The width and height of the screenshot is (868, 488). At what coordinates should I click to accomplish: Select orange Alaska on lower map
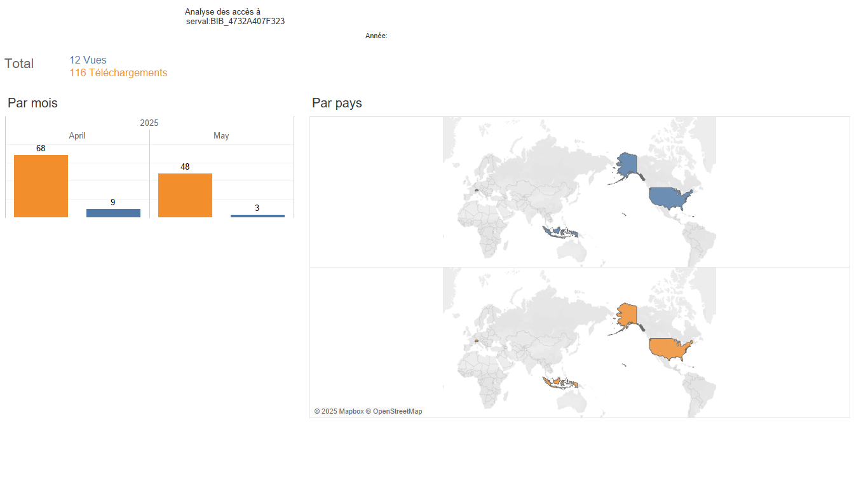(x=627, y=315)
